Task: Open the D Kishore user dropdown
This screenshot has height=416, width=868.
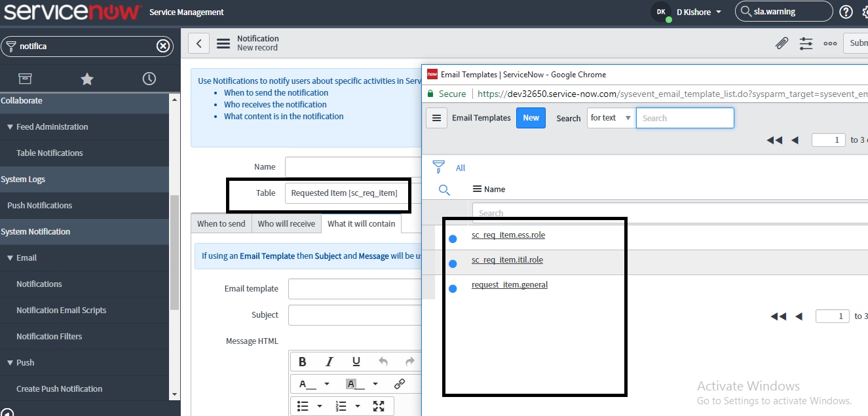Action: (x=699, y=12)
